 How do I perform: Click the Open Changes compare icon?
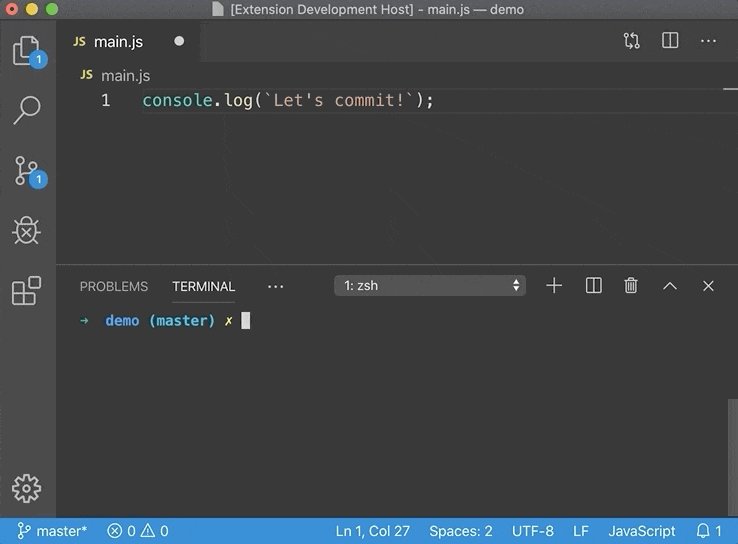pos(632,41)
